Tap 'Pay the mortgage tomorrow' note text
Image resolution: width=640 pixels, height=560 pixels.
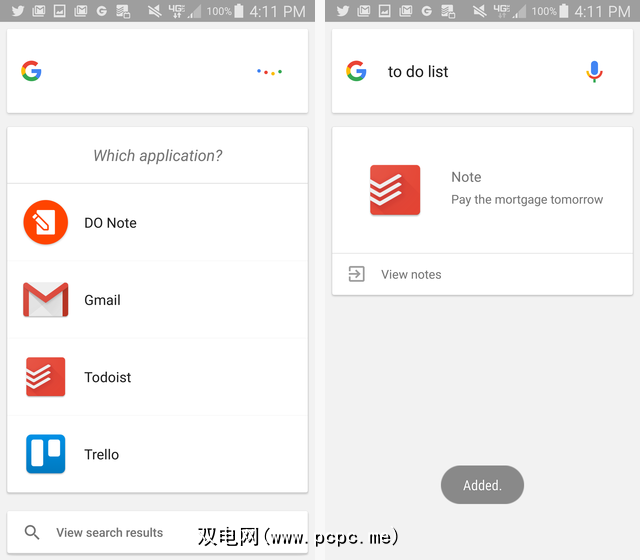click(x=527, y=200)
